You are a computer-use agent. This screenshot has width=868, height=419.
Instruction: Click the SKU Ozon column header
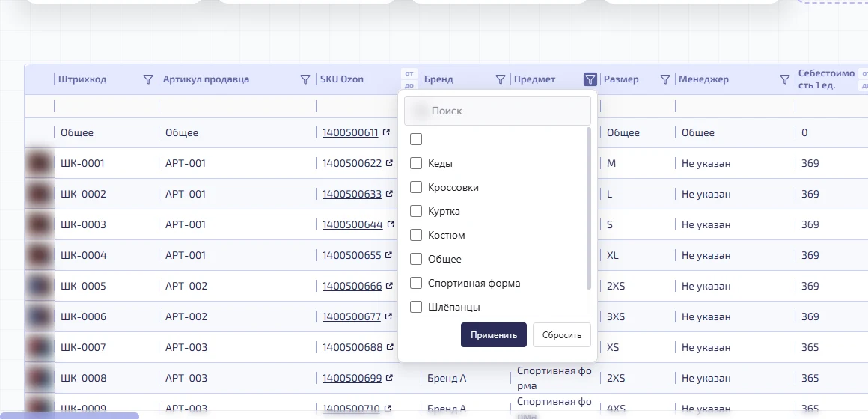point(342,79)
